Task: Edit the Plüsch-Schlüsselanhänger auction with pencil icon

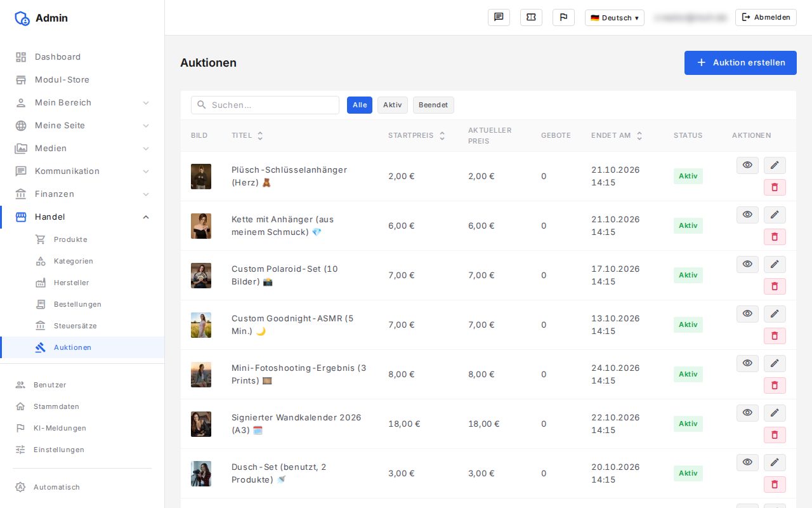Action: pos(775,165)
